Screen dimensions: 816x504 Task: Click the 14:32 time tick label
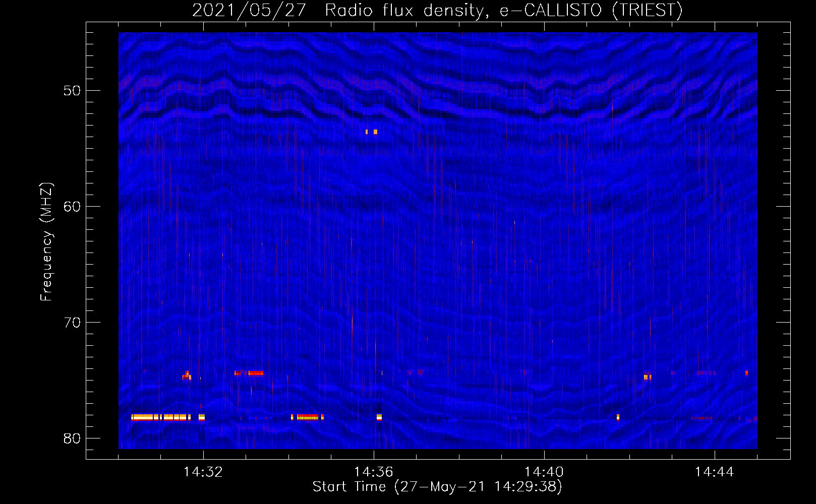[x=203, y=472]
